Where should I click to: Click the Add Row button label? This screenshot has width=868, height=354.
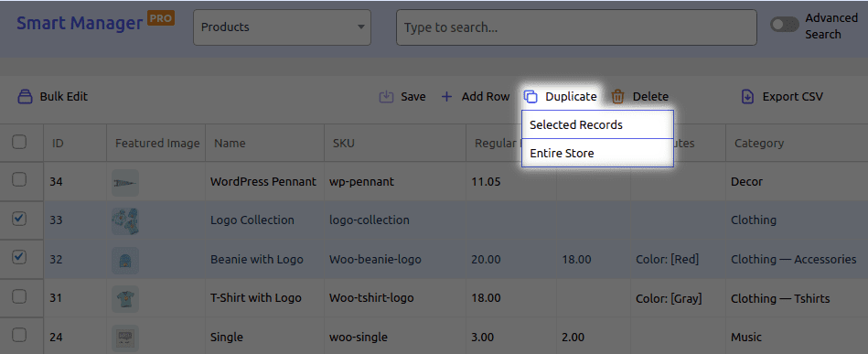[486, 96]
